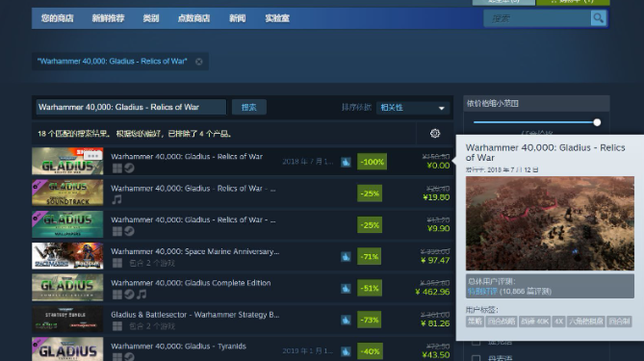Click the -100% discount badge

(x=372, y=162)
